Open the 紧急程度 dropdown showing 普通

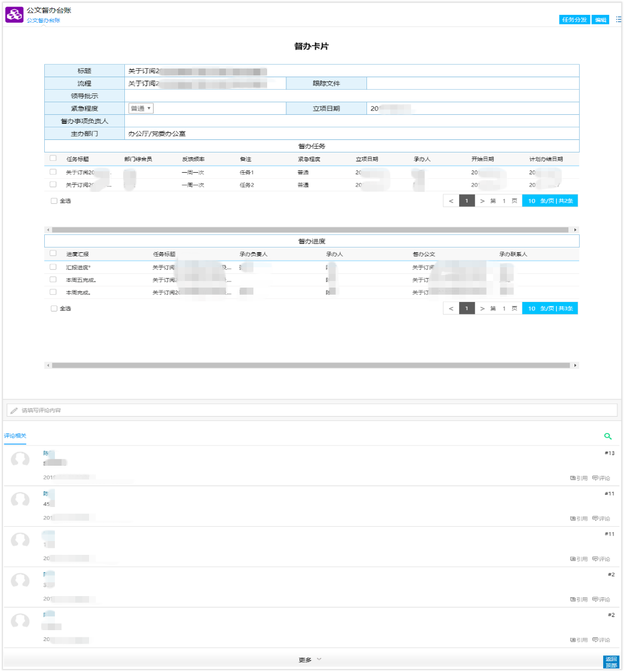point(141,108)
